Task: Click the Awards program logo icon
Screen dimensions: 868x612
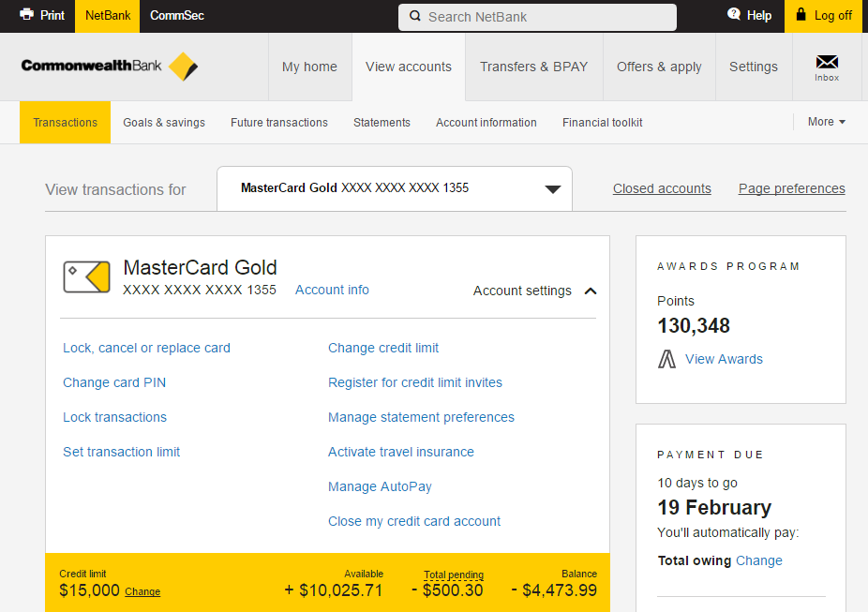Action: point(666,359)
